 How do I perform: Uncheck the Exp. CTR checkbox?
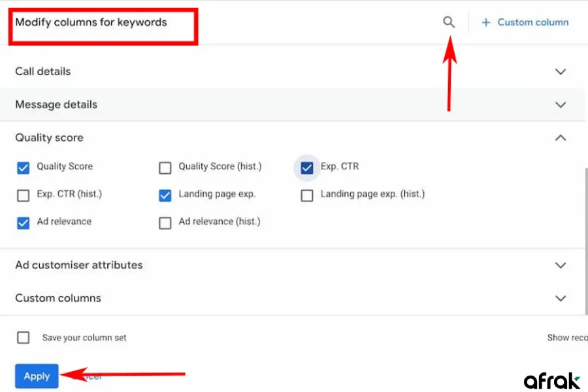(x=306, y=168)
